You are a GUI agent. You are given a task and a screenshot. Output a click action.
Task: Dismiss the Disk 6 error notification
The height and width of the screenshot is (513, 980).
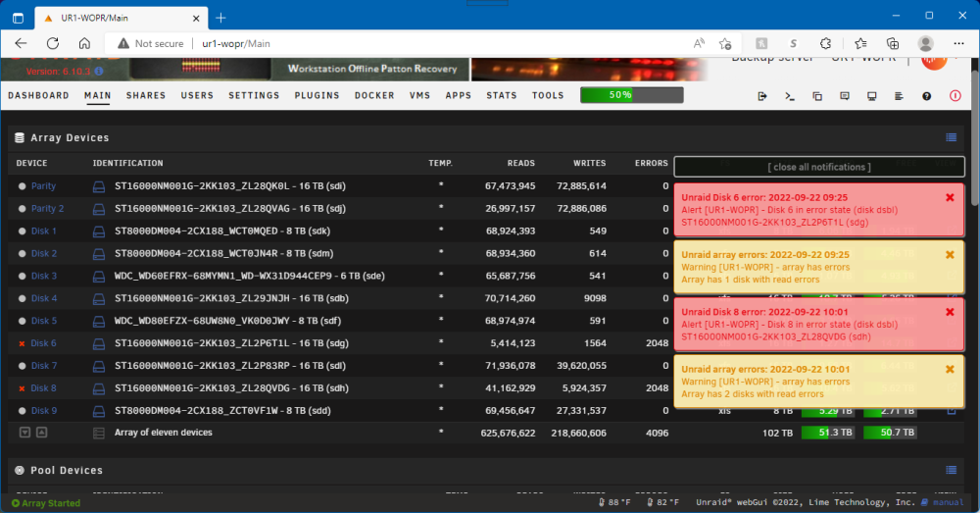coord(950,198)
